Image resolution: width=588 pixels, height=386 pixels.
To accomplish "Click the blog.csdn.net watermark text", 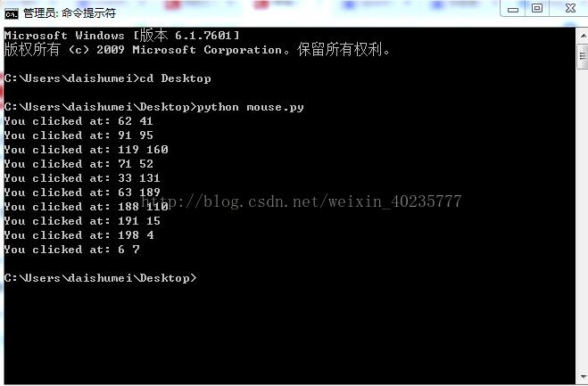I will pyautogui.click(x=302, y=201).
